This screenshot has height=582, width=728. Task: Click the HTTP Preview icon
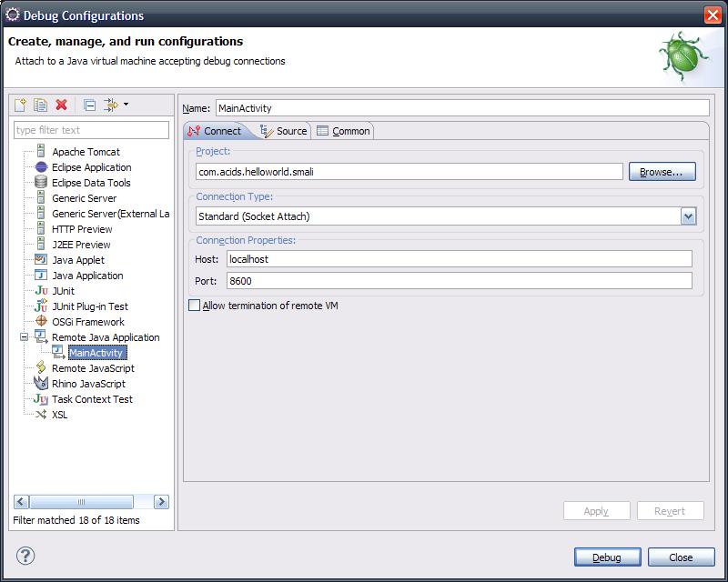coord(41,228)
